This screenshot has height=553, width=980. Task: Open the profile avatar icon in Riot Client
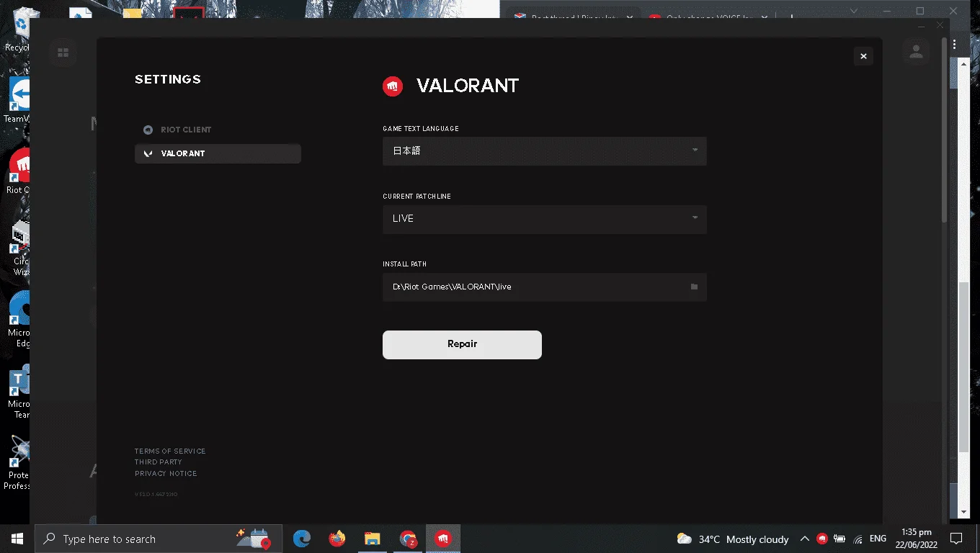pyautogui.click(x=916, y=52)
